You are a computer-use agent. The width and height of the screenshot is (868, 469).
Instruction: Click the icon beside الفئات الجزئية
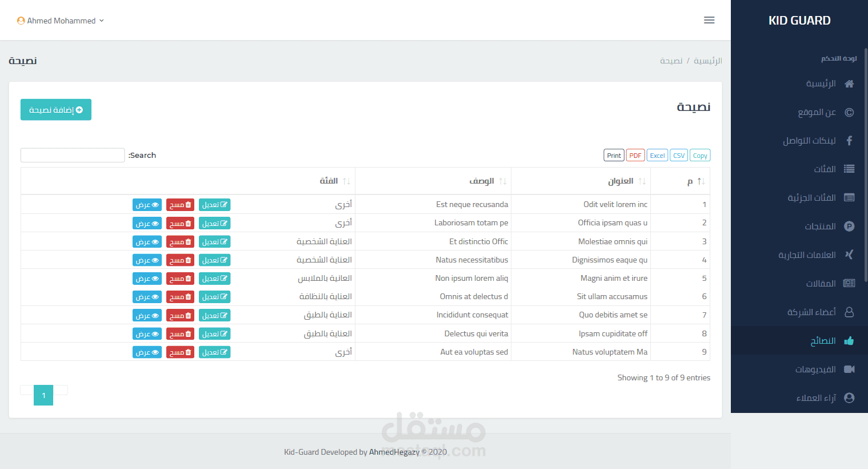coord(849,198)
